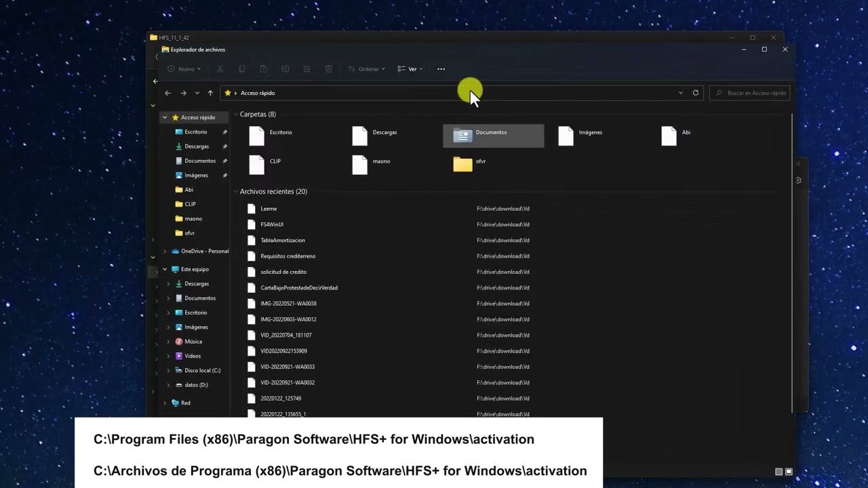Expand the Música node under Este equipo
Viewport: 868px width, 488px height.
click(x=168, y=342)
